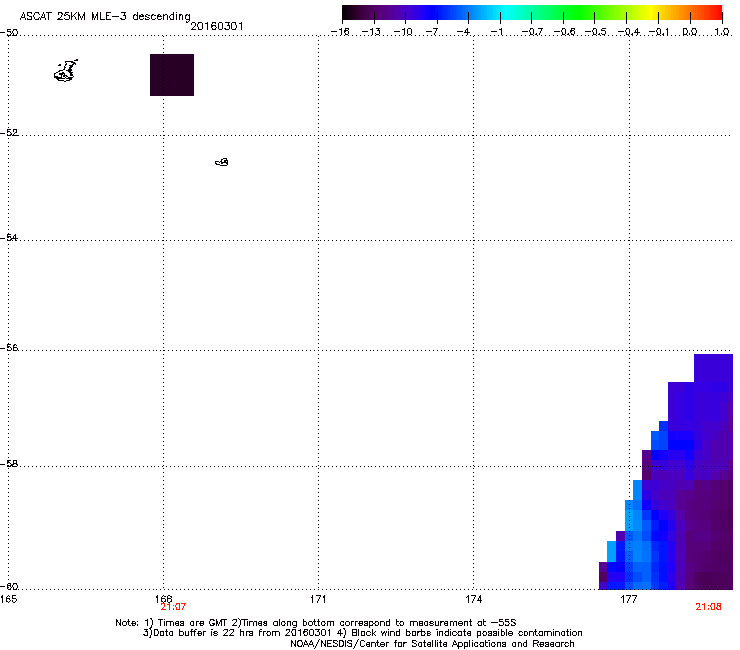Click the "-0.4" color scale label
The width and height of the screenshot is (740, 650).
(x=629, y=32)
